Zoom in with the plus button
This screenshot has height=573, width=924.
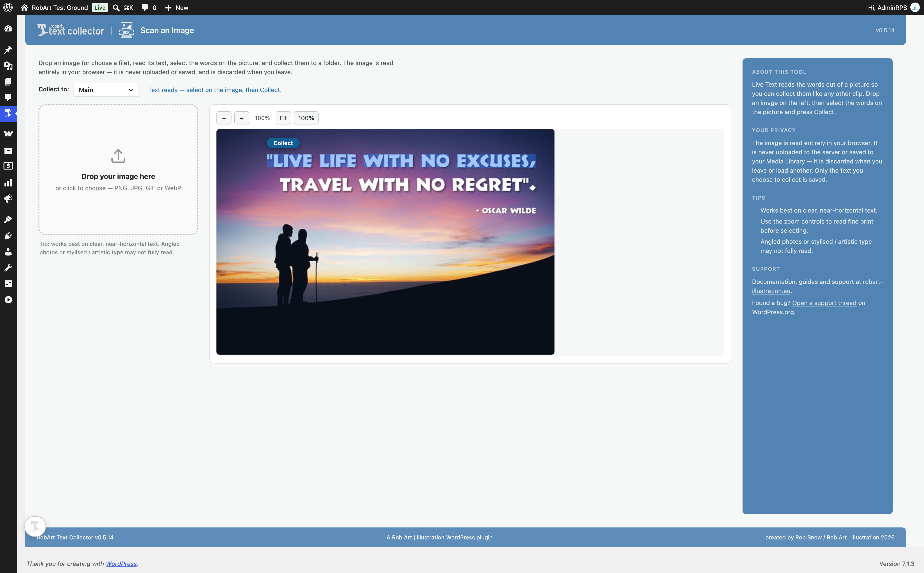pyautogui.click(x=242, y=118)
